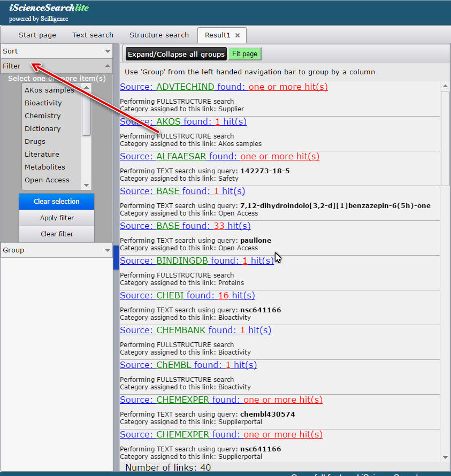Screen dimensions: 451x476
Task: Close the Result1 tab
Action: tap(238, 35)
